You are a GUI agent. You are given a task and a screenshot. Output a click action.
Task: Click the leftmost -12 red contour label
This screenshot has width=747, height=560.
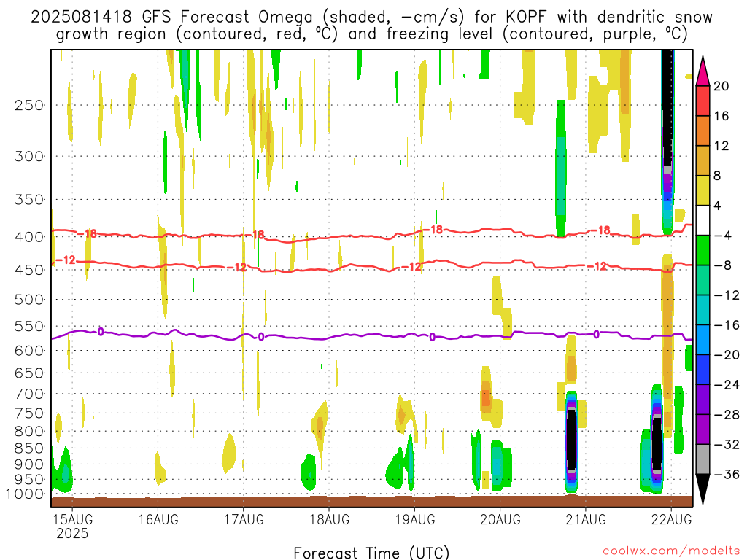(x=66, y=260)
